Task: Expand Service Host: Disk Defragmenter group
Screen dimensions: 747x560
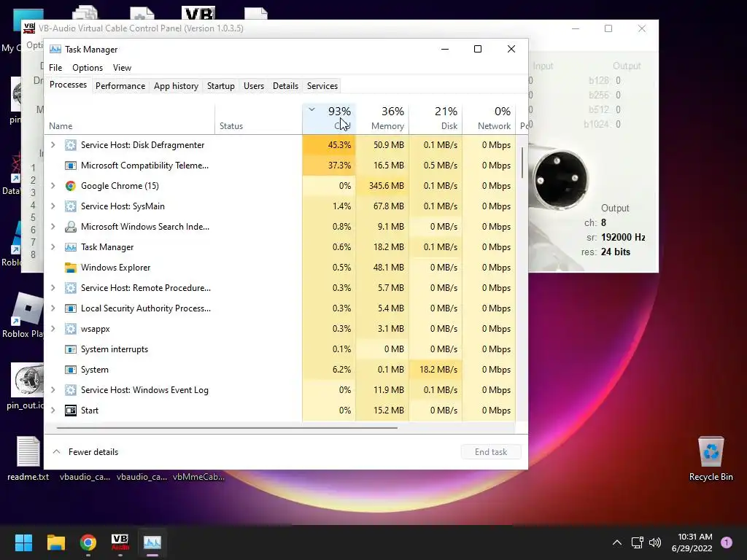Action: pyautogui.click(x=53, y=145)
